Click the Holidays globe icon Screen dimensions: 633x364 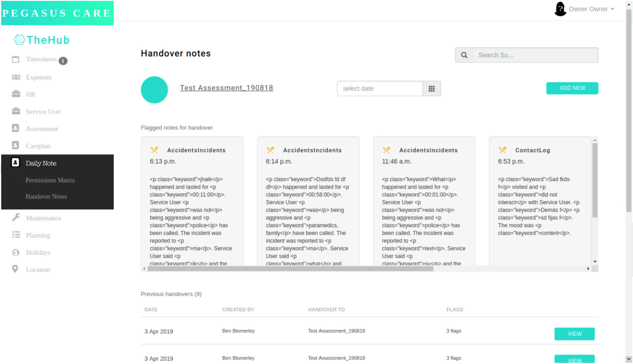[x=15, y=252]
